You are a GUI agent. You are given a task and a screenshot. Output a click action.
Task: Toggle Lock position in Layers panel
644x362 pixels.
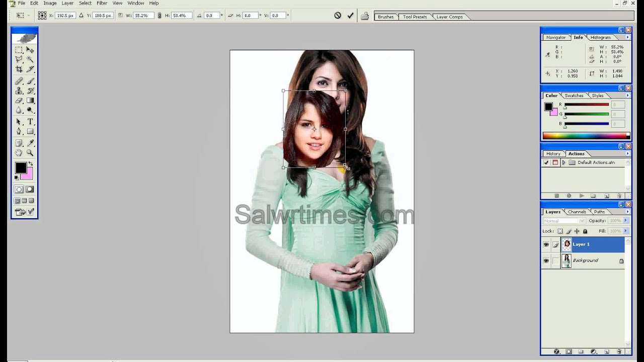[x=577, y=231]
